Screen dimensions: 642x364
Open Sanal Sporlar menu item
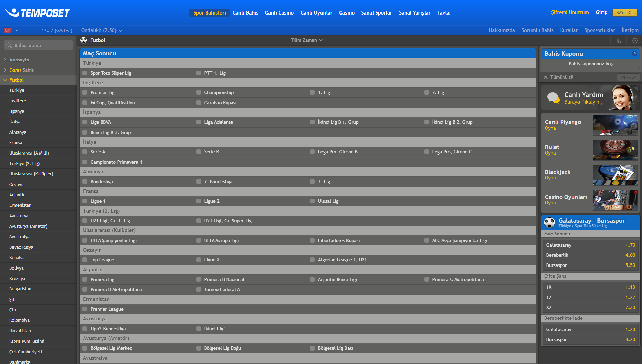pos(376,13)
